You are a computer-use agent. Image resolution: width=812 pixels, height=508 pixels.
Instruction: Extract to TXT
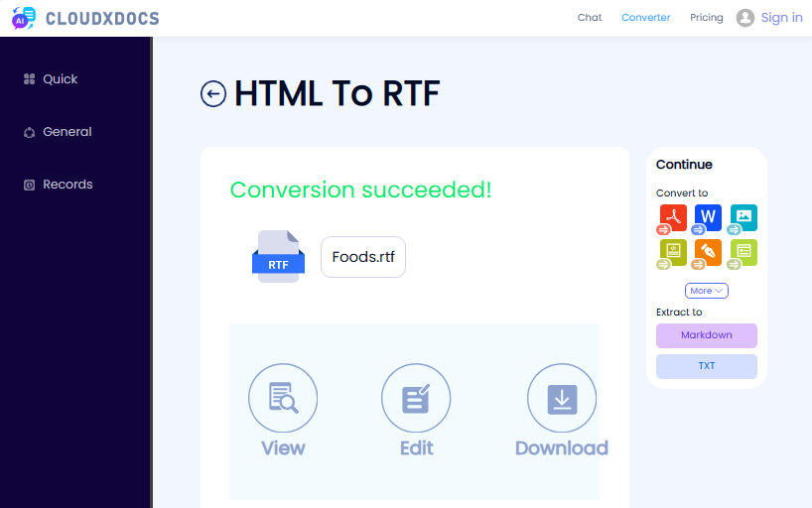(707, 366)
